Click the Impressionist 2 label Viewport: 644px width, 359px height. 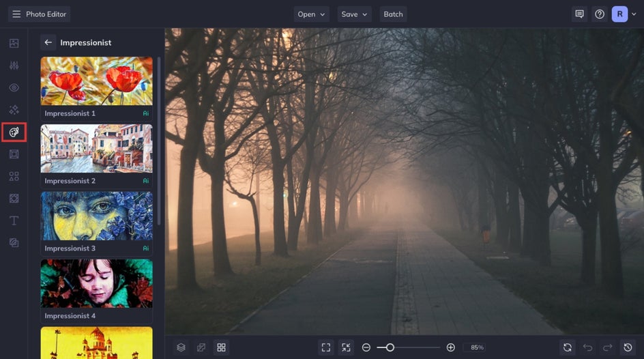click(x=70, y=181)
